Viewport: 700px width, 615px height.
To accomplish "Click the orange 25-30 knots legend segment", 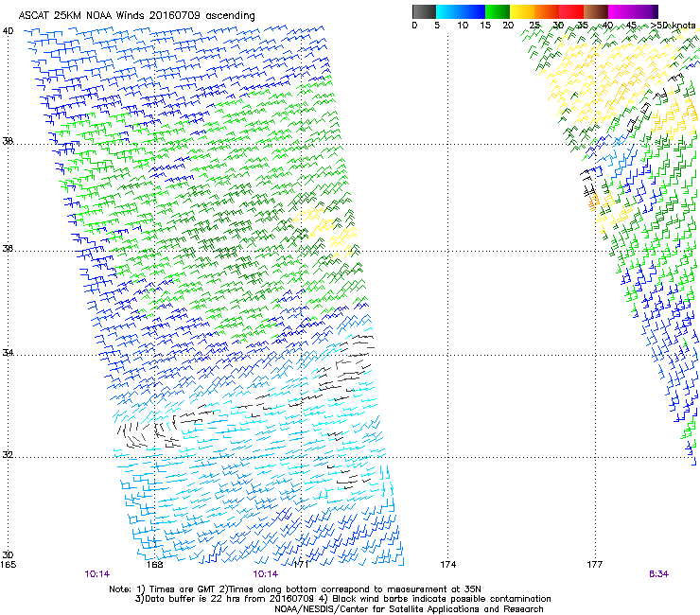I will tap(546, 11).
